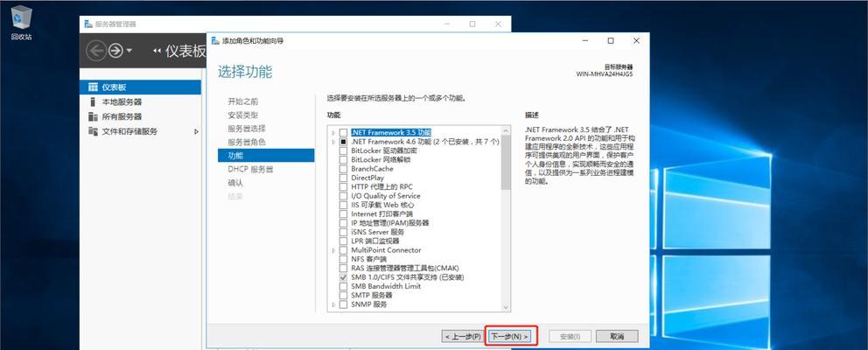The height and width of the screenshot is (350, 868).
Task: Expand the 文件和存储服务 arrow
Action: pos(196,132)
